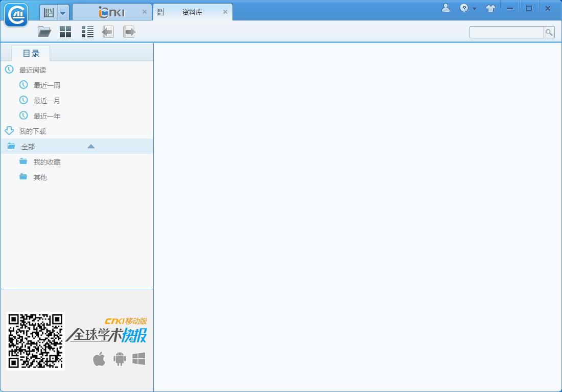The image size is (562, 392).
Task: Select 最近一周 reading history
Action: coord(47,85)
